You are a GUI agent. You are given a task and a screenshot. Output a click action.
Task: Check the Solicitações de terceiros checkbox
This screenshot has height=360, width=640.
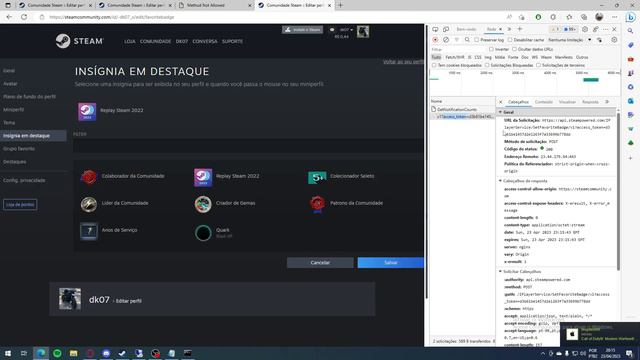[538, 65]
